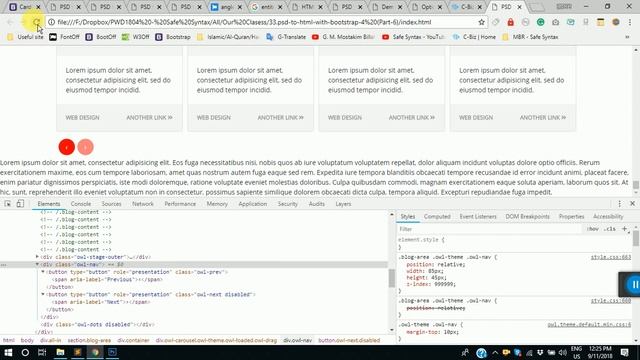Image resolution: width=640 pixels, height=360 pixels.
Task: Show hidden system tray icons
Action: pos(495,353)
